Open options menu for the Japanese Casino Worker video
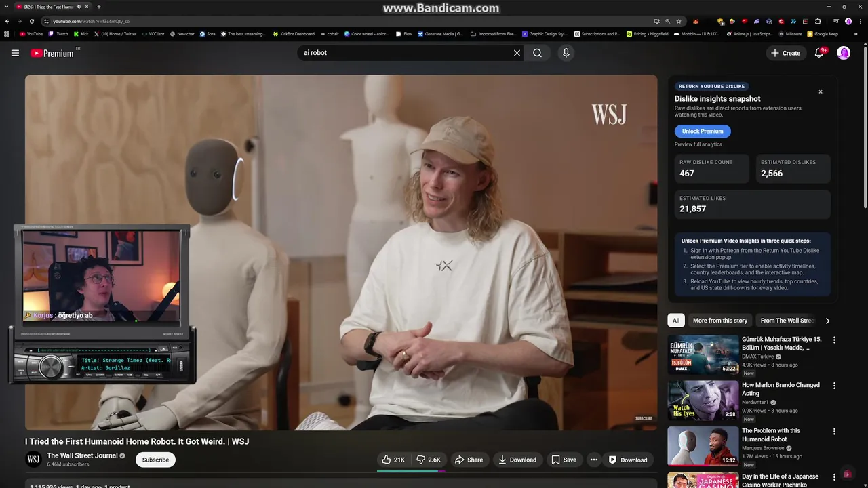The height and width of the screenshot is (488, 868). [834, 477]
